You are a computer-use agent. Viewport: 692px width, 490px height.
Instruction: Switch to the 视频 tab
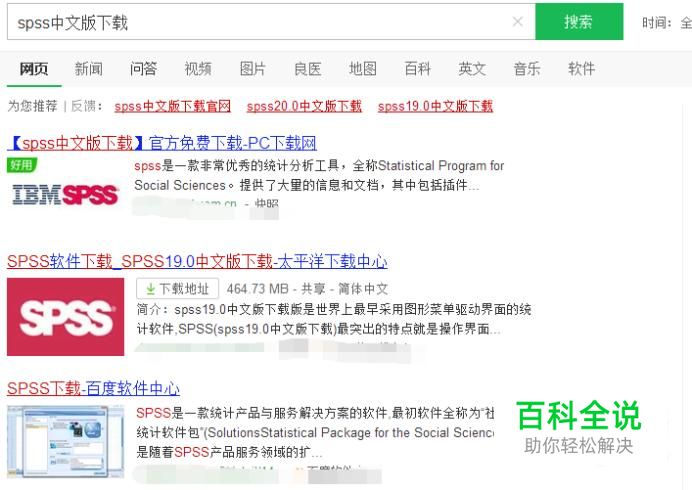click(x=198, y=69)
